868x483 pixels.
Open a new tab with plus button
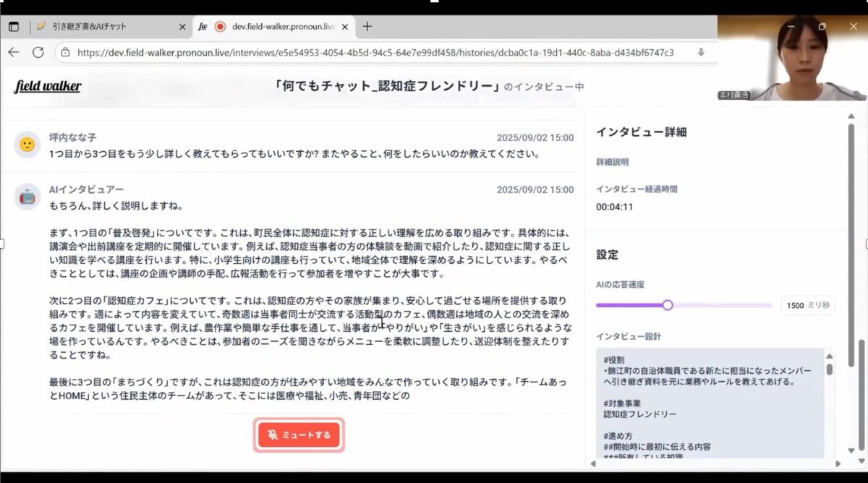(x=367, y=27)
